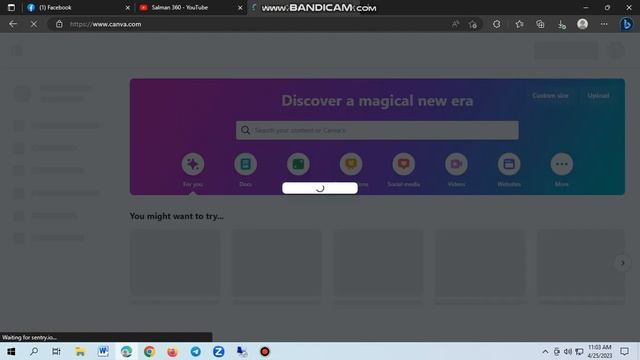Close the Facebook tab
The width and height of the screenshot is (640, 360).
pos(127,7)
